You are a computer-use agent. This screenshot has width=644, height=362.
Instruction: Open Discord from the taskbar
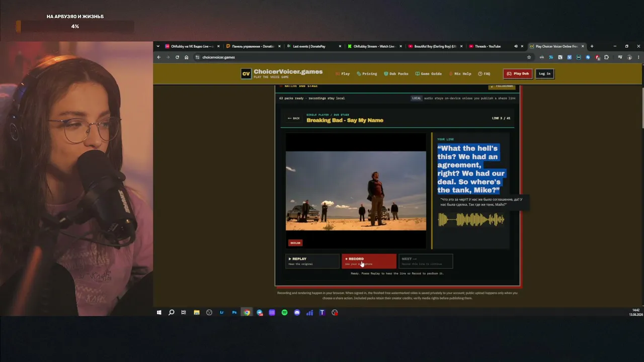(297, 313)
